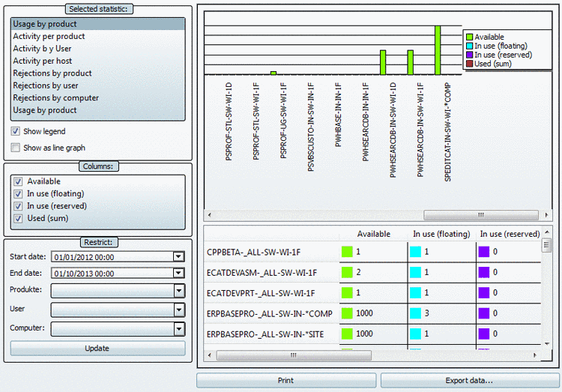Open the Computer dropdown
The width and height of the screenshot is (562, 392).
pos(179,329)
